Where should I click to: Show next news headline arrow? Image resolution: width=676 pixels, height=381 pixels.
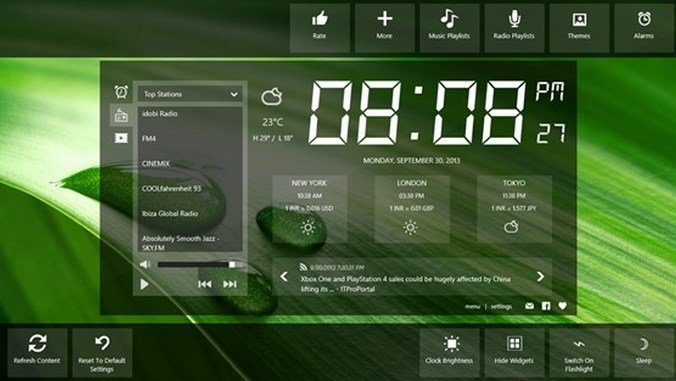click(x=541, y=276)
